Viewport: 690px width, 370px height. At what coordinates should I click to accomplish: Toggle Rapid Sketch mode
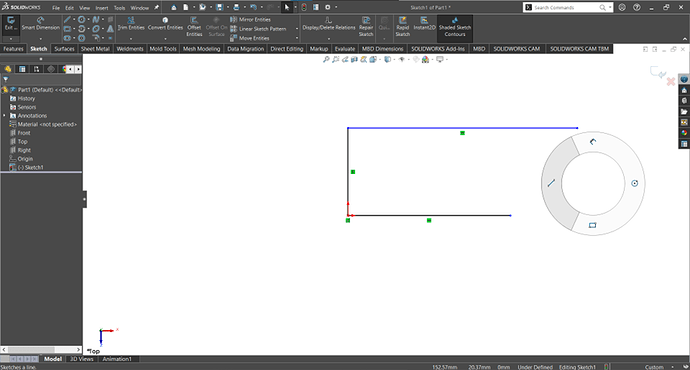[x=402, y=26]
